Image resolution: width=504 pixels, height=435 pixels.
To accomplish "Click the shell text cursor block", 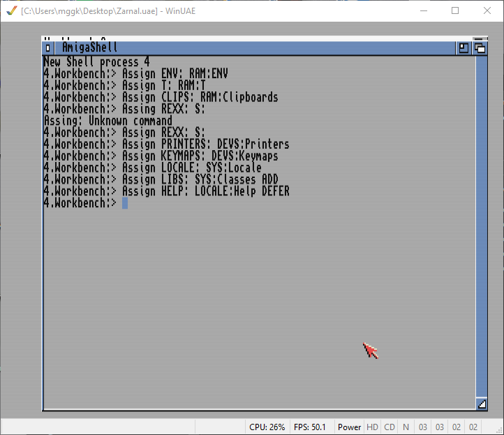I will click(125, 203).
